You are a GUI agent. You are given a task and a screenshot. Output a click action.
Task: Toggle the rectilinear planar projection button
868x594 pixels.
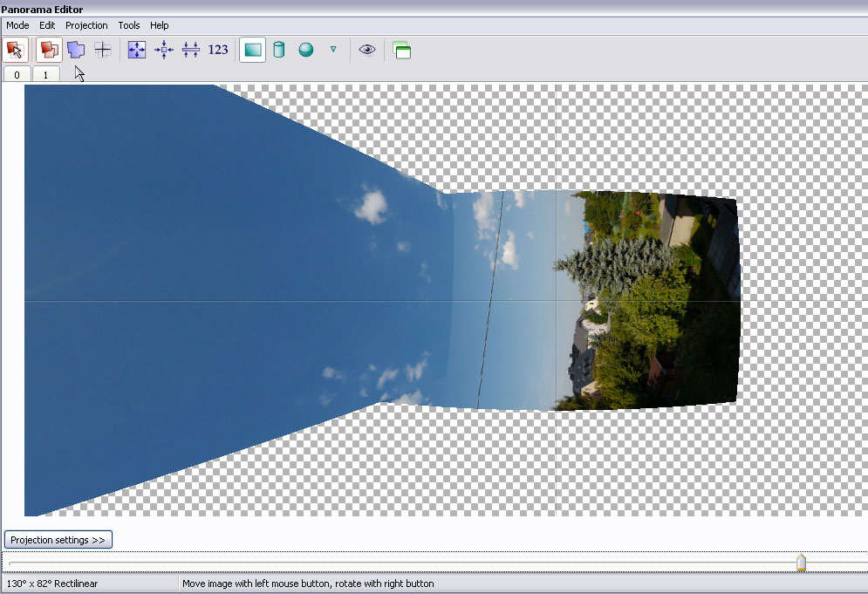[x=252, y=50]
